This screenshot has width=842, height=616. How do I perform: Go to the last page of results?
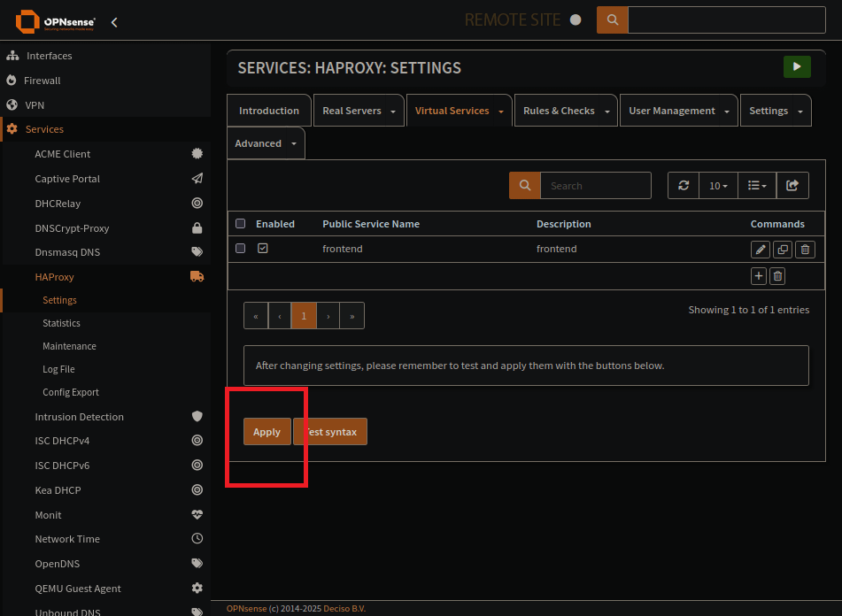tap(352, 315)
